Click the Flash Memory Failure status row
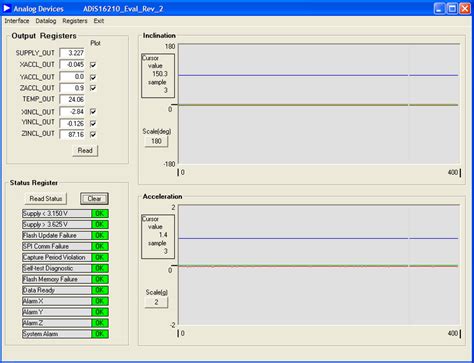This screenshot has height=363, width=474. pyautogui.click(x=65, y=279)
